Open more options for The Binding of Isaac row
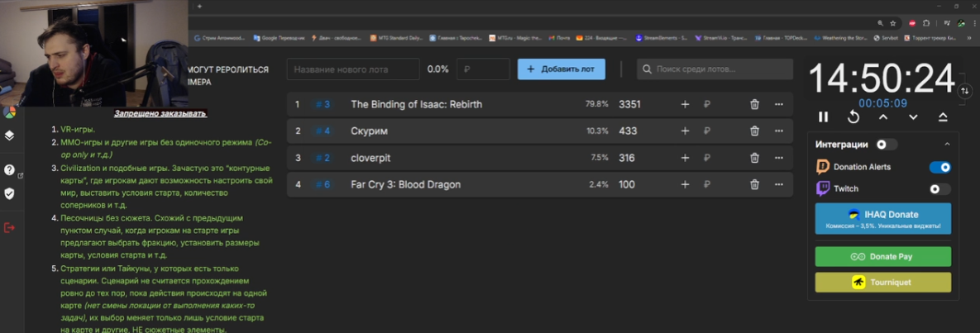This screenshot has height=333, width=980. [779, 104]
